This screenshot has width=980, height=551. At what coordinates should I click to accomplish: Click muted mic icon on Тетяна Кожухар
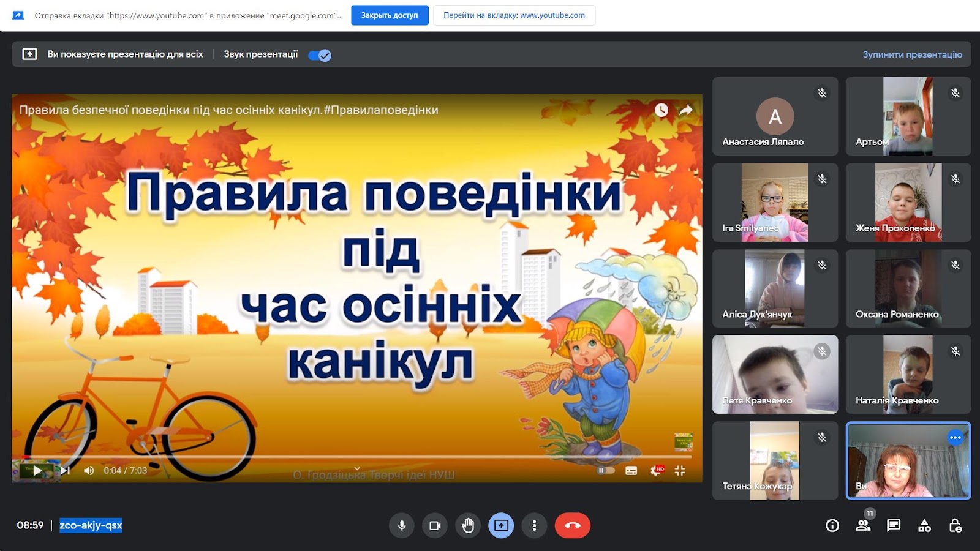[822, 437]
